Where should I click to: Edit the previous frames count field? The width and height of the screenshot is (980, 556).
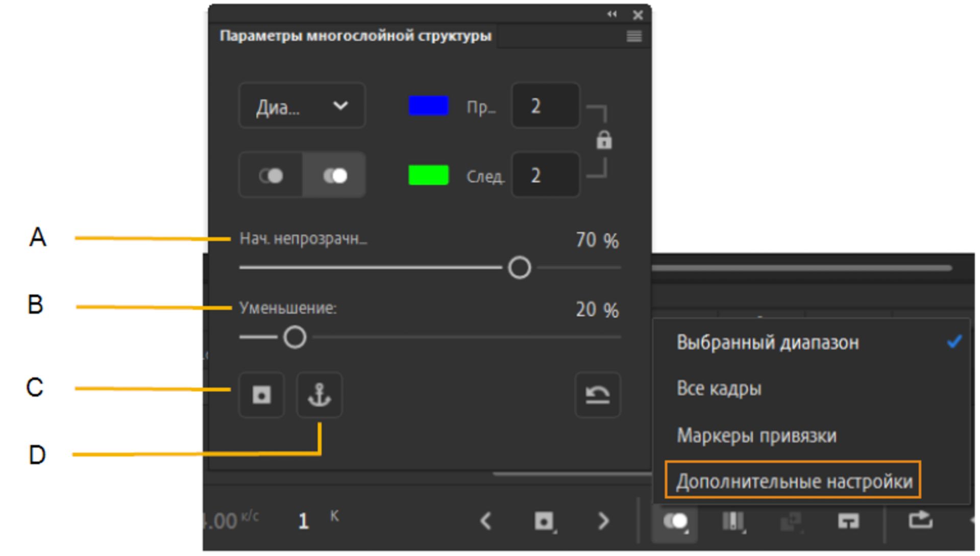pyautogui.click(x=546, y=106)
